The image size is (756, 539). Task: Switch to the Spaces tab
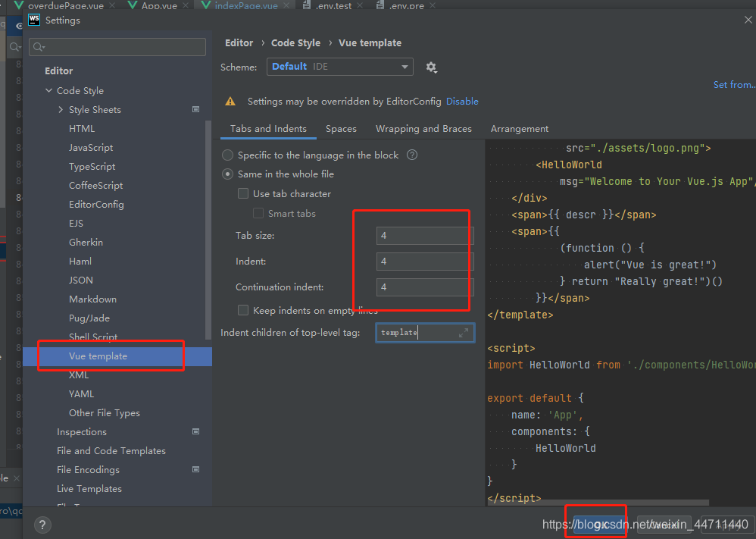pos(341,129)
